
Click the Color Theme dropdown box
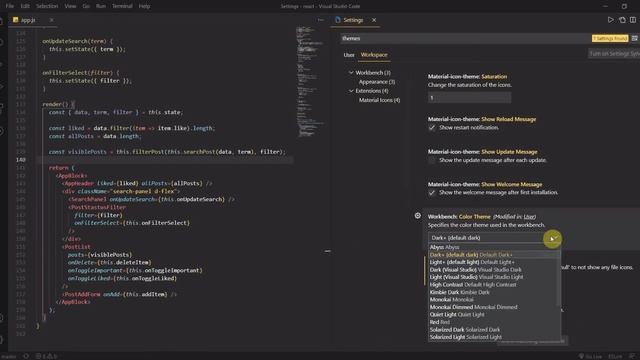(x=494, y=238)
